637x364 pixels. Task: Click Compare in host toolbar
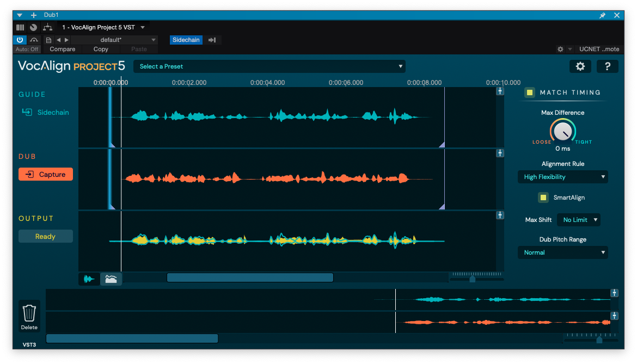coord(63,49)
